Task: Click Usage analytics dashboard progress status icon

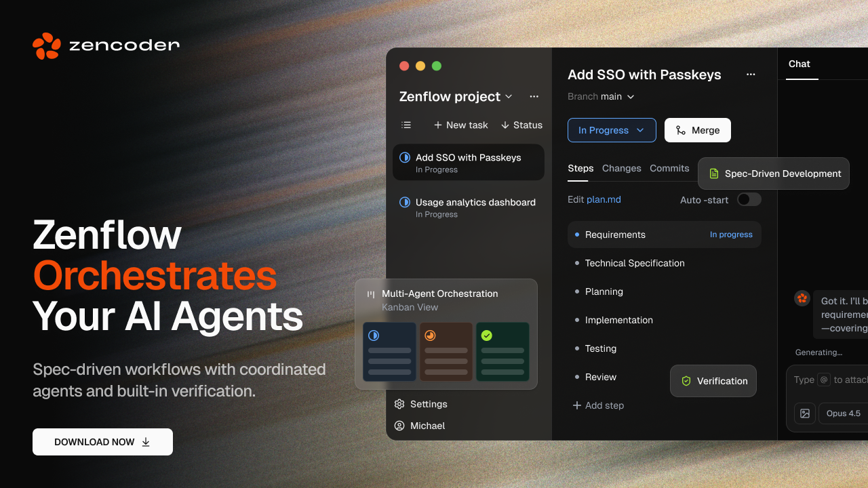Action: click(405, 202)
